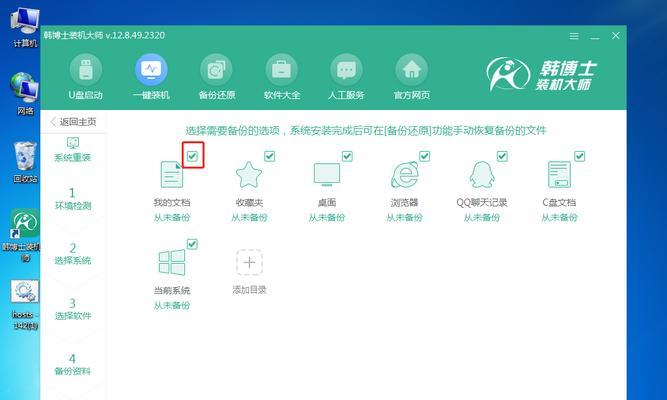This screenshot has width=667, height=400.
Task: Close the 韩博士装机大师 window
Action: point(616,36)
